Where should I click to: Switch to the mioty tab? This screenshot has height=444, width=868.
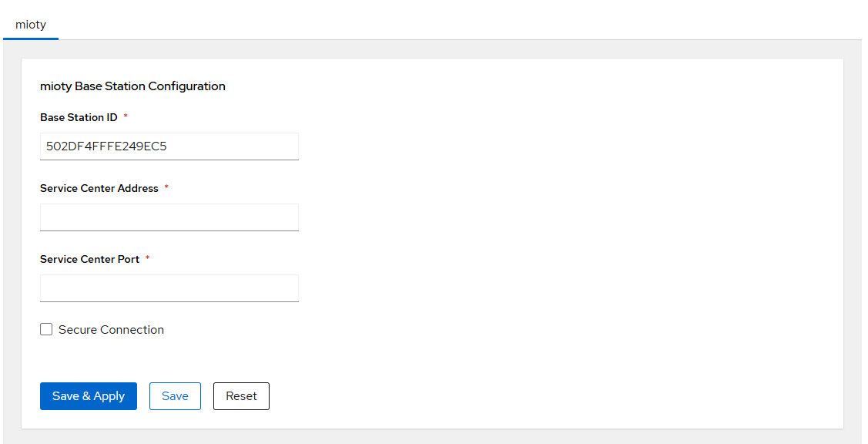31,25
